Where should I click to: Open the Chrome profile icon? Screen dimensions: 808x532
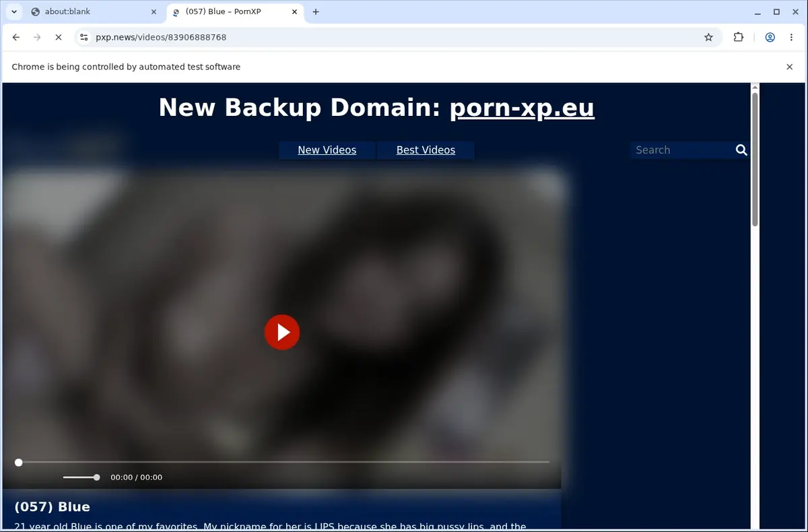[x=770, y=37]
